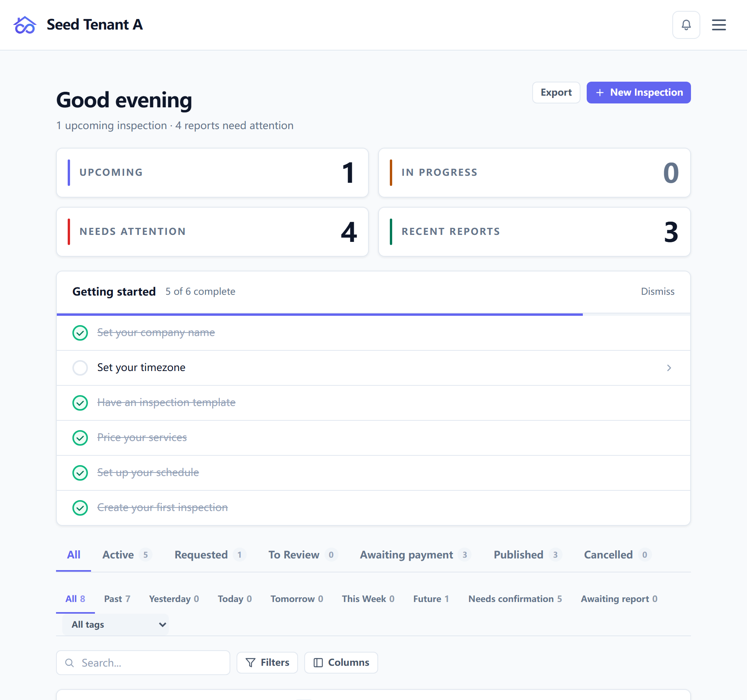The height and width of the screenshot is (700, 747).
Task: Open the Columns chooser
Action: click(x=341, y=663)
